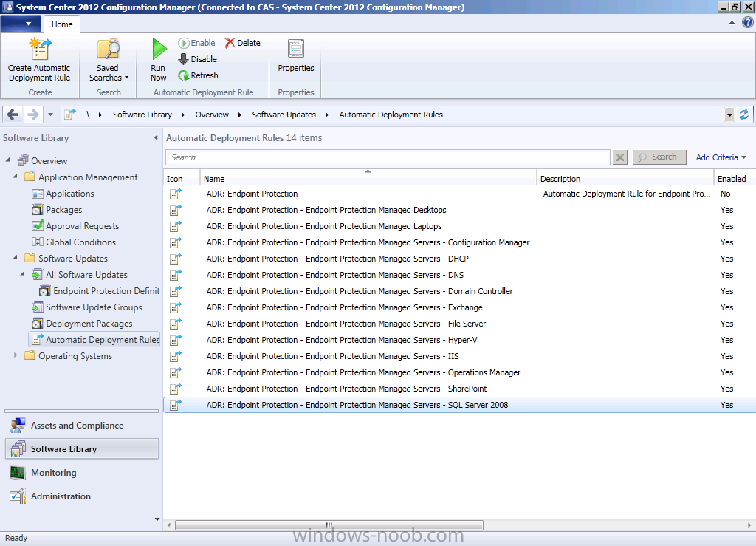This screenshot has width=756, height=546.
Task: Click the address bar refresh icon
Action: coord(744,115)
